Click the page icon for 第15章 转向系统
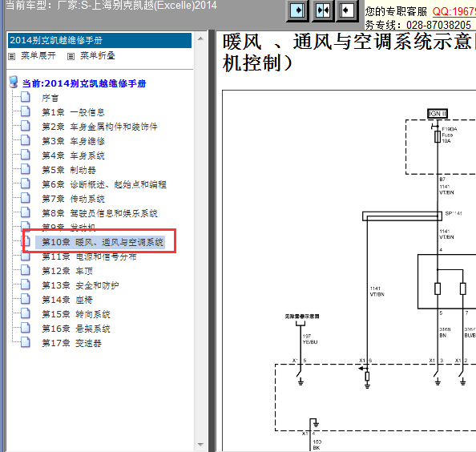 coord(26,313)
